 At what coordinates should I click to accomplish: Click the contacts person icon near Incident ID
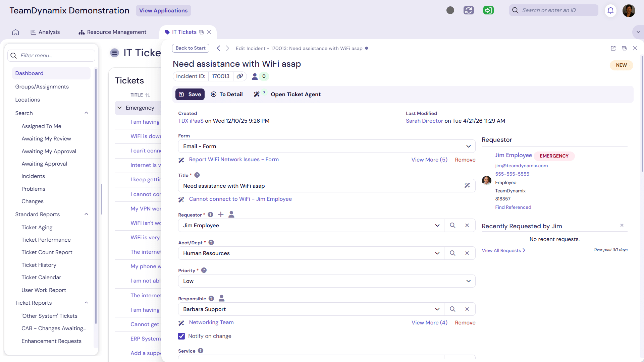point(255,76)
